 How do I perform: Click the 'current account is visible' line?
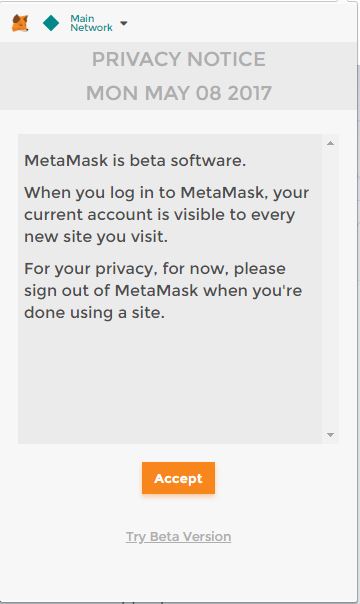click(x=160, y=215)
